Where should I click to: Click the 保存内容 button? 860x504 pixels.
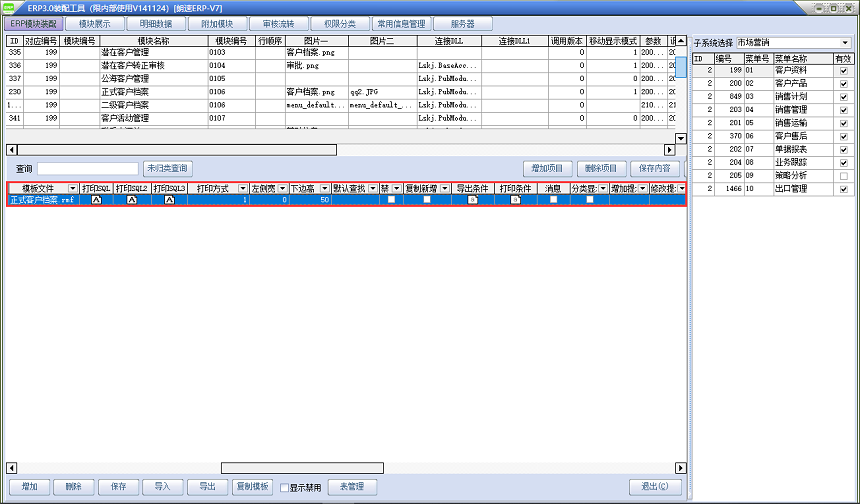tap(656, 168)
